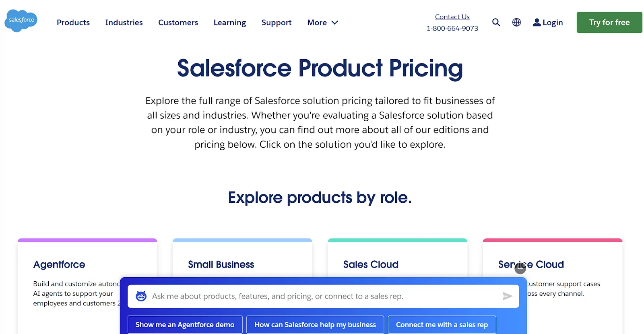Select How can Salesforce help my business

[x=315, y=325]
